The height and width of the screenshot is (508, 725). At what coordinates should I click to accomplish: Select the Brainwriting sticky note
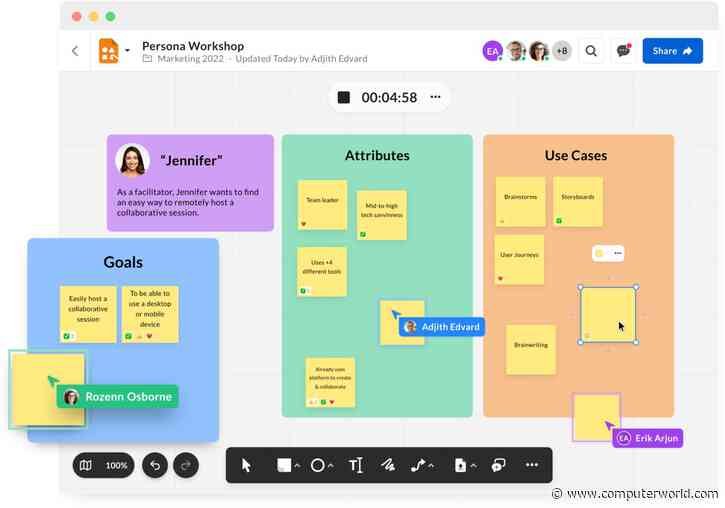pos(531,349)
